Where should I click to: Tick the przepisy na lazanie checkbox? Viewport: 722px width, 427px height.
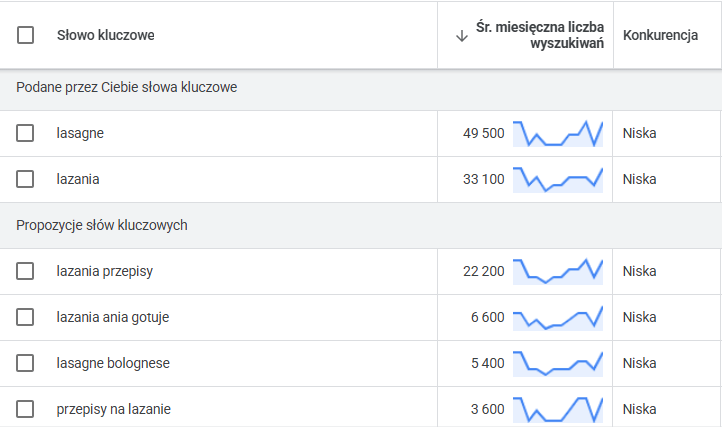point(26,409)
